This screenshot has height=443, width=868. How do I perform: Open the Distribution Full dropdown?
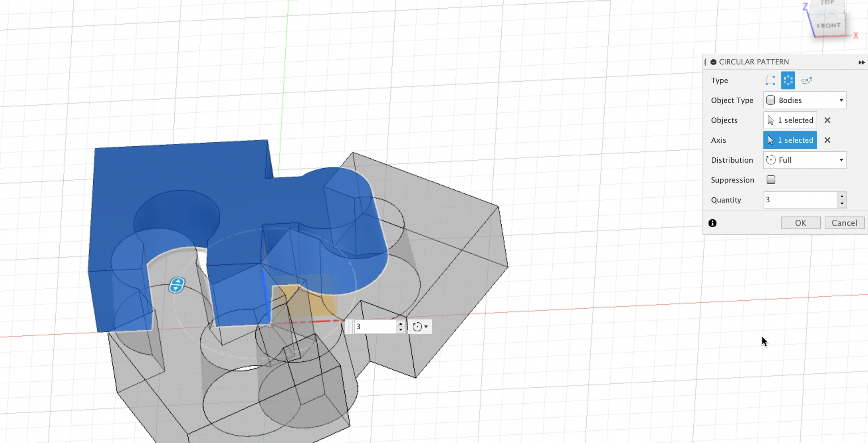(x=805, y=160)
